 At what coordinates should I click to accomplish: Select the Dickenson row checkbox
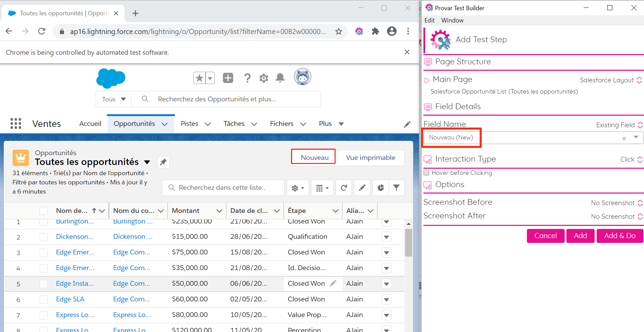pyautogui.click(x=44, y=237)
